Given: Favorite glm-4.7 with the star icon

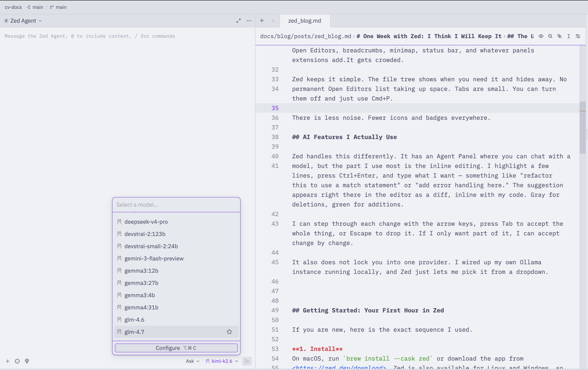Looking at the screenshot, I should tap(229, 332).
